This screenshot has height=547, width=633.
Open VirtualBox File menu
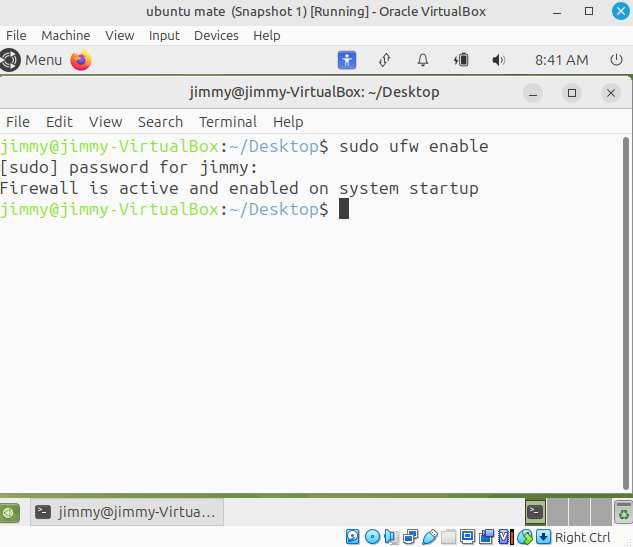pos(16,36)
